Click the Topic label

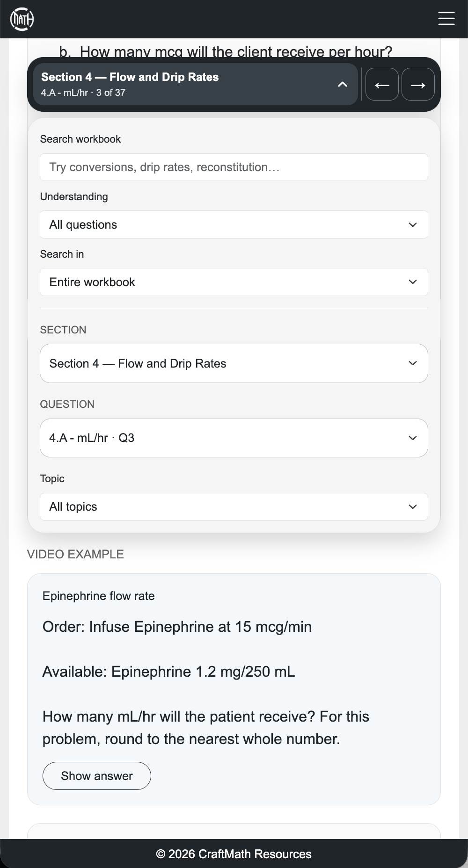[x=52, y=478]
